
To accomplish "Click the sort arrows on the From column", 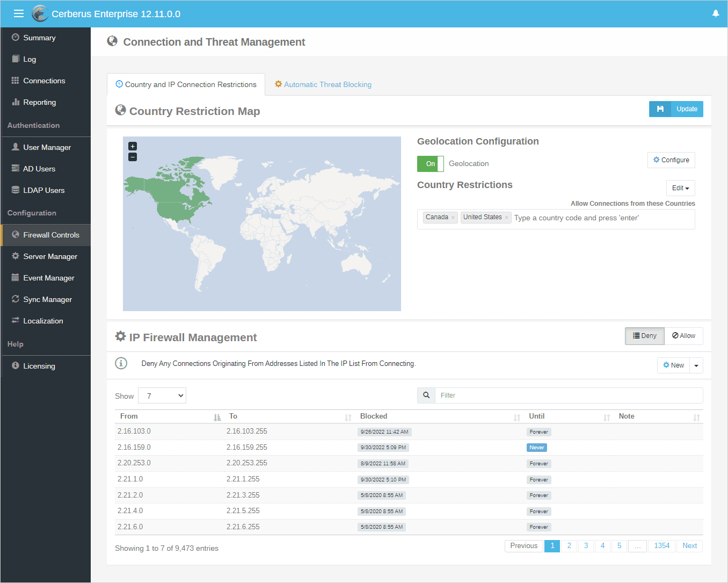I will (217, 417).
